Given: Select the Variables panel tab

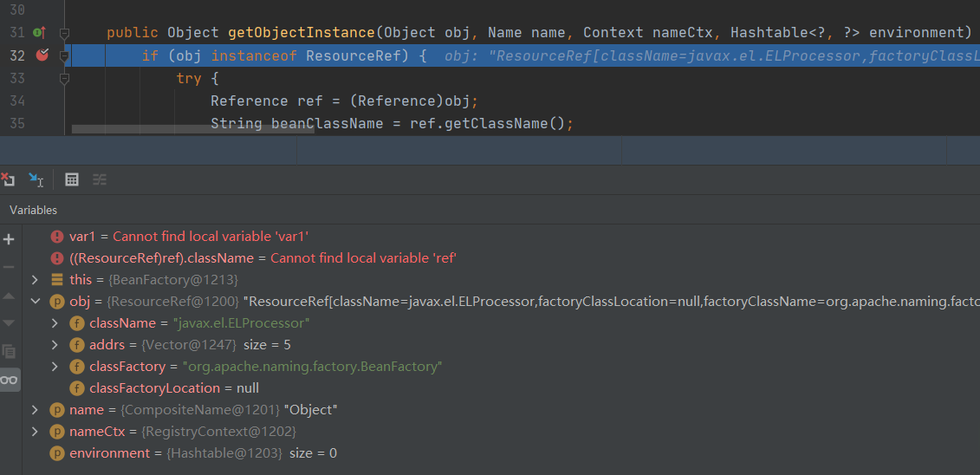Looking at the screenshot, I should tap(33, 210).
